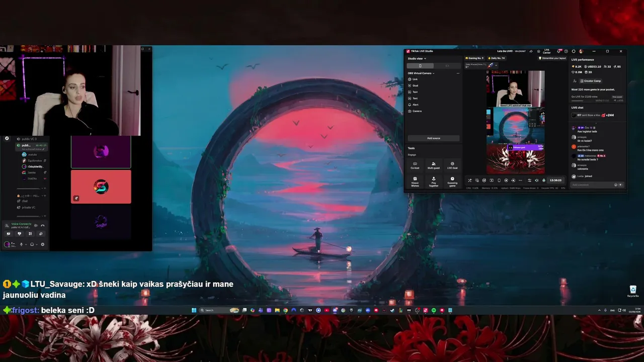Image resolution: width=644 pixels, height=362 pixels.
Task: Toggle the speaker mute in TikTok control bar
Action: (x=536, y=180)
